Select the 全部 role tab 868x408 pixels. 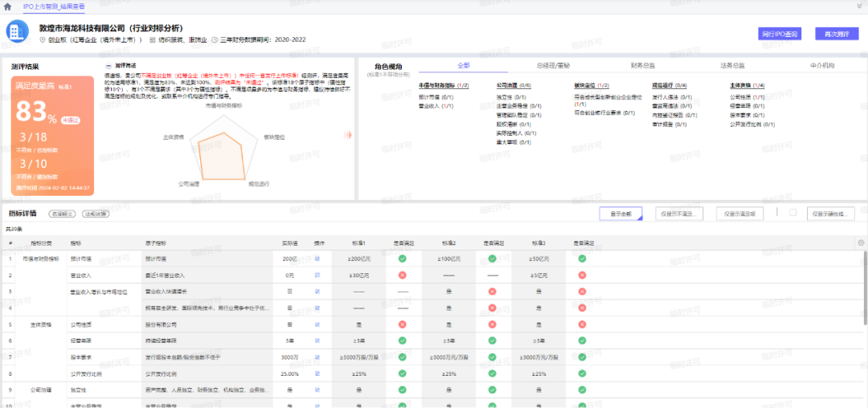tap(464, 65)
